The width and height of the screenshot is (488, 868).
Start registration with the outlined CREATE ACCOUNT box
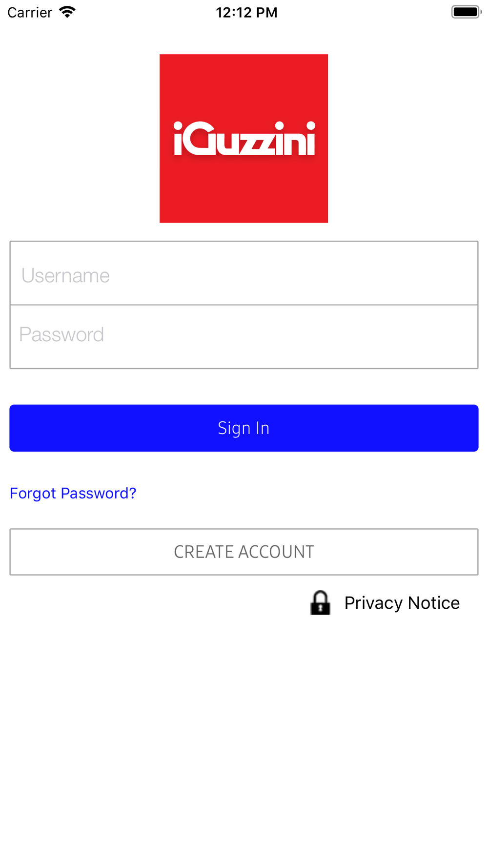point(244,552)
